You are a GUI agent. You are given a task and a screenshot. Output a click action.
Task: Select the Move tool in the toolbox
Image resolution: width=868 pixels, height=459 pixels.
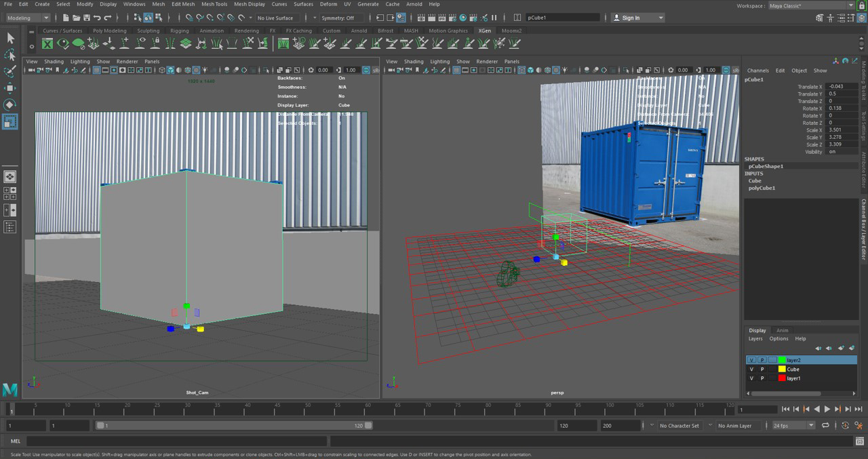[10, 88]
